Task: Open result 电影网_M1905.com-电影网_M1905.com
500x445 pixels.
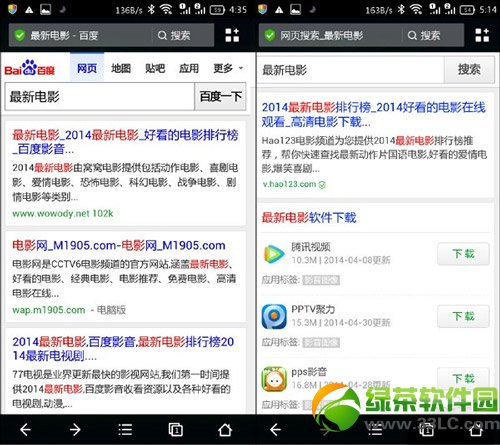Action: coord(119,245)
